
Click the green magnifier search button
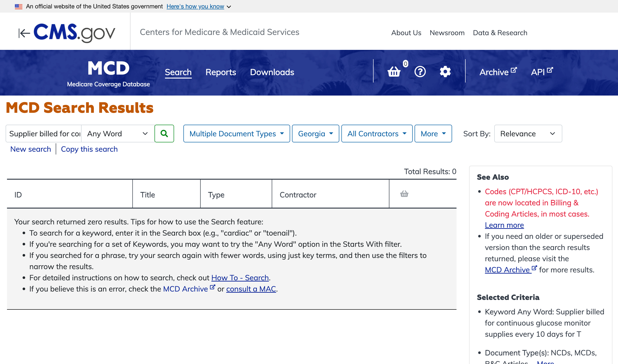pyautogui.click(x=164, y=134)
